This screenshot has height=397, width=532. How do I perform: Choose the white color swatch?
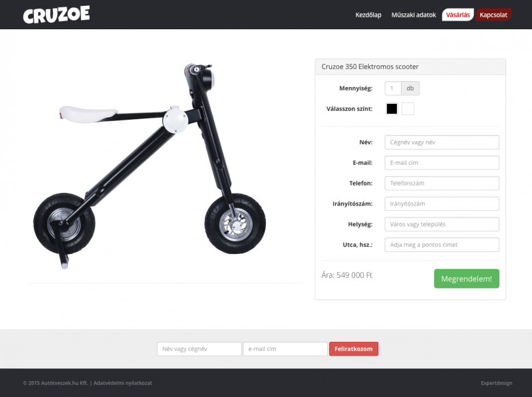tap(408, 109)
